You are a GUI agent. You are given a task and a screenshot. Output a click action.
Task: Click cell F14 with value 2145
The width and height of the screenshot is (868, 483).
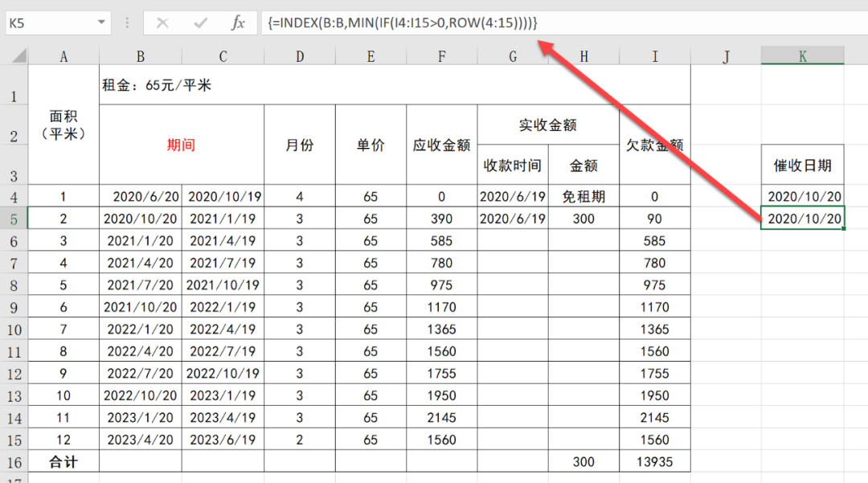pos(442,418)
